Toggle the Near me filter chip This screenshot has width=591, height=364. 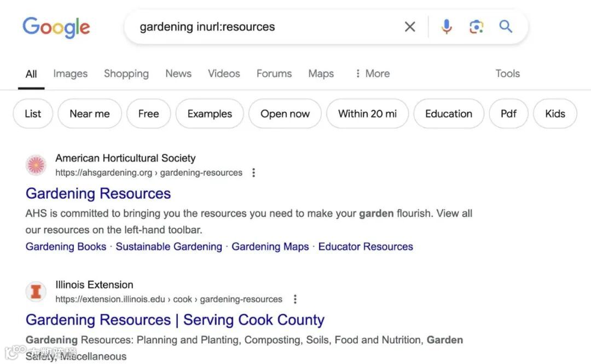(x=90, y=114)
